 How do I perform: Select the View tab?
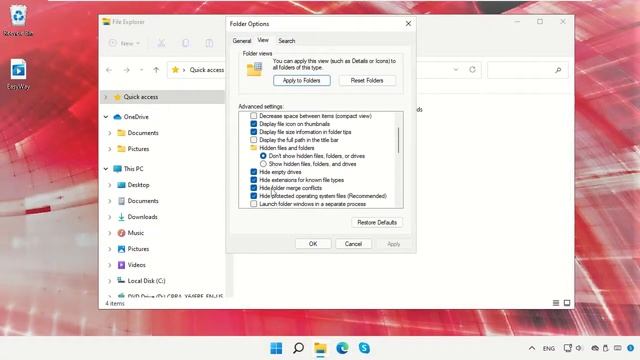click(x=263, y=40)
